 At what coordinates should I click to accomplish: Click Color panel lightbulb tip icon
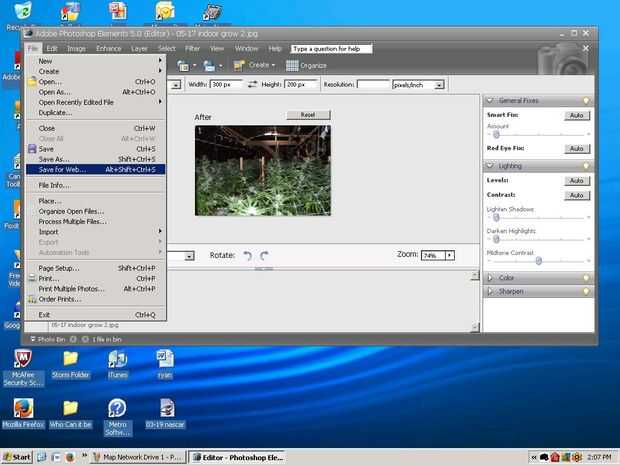pyautogui.click(x=586, y=278)
